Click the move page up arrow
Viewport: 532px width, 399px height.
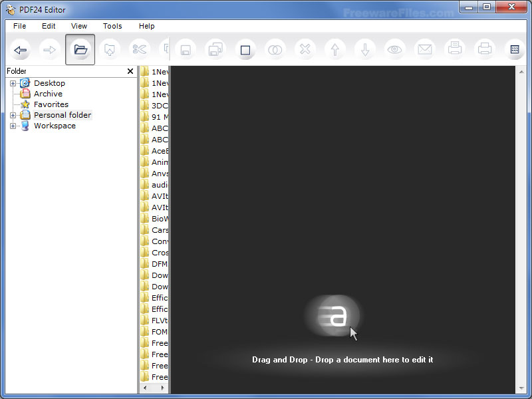click(x=335, y=49)
